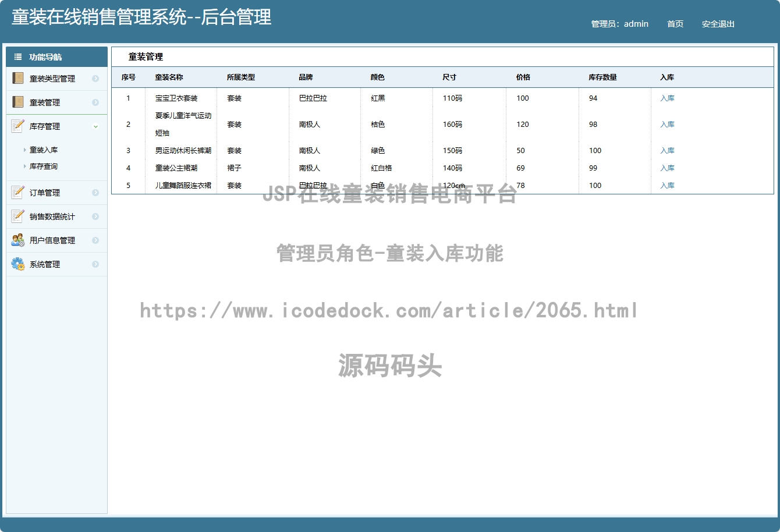The image size is (780, 532).
Task: Click the notepad icon beside 销售数据统计
Action: coord(17,216)
